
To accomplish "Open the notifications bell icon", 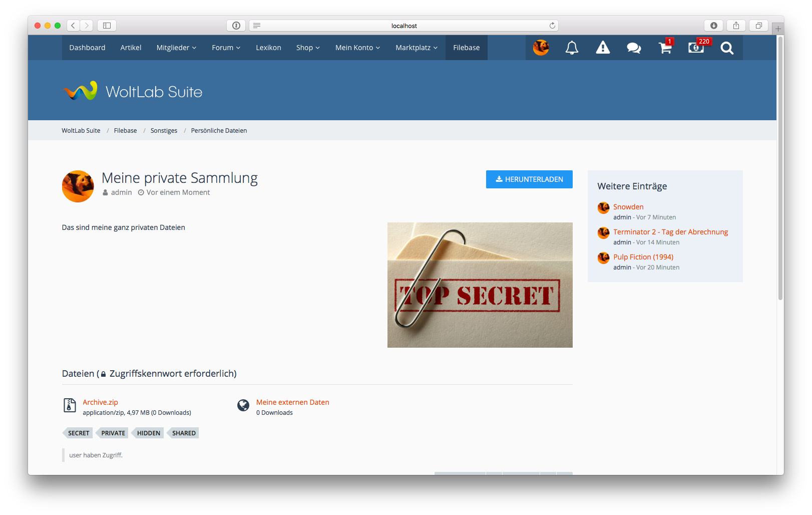I will [572, 48].
